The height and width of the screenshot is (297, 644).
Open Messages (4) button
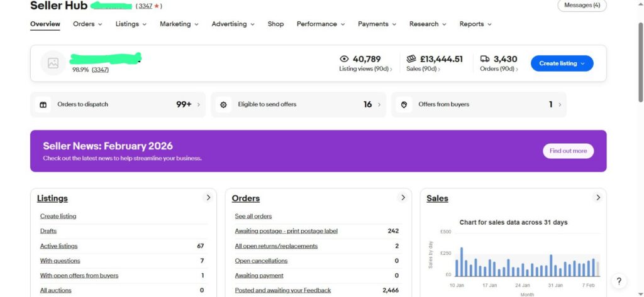click(582, 5)
